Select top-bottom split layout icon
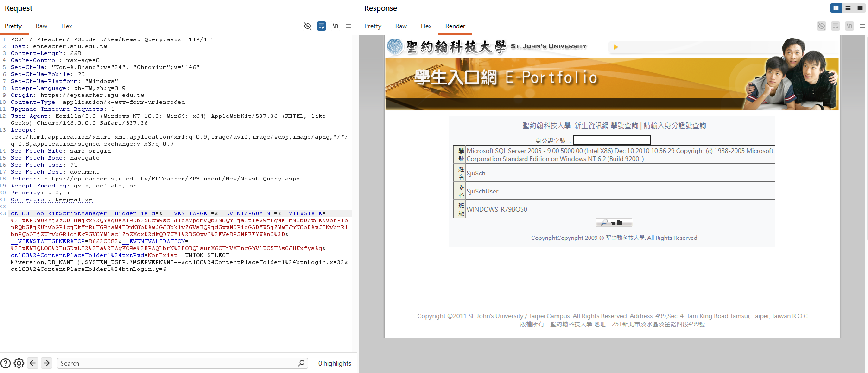868x373 pixels. click(x=848, y=8)
